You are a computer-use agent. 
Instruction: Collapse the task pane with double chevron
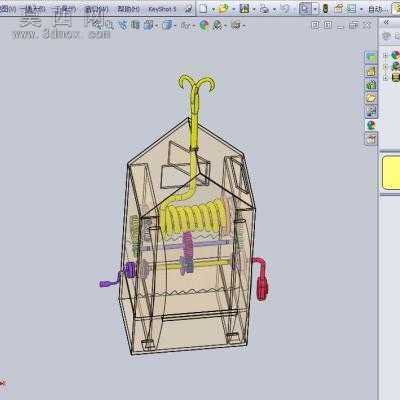click(386, 22)
